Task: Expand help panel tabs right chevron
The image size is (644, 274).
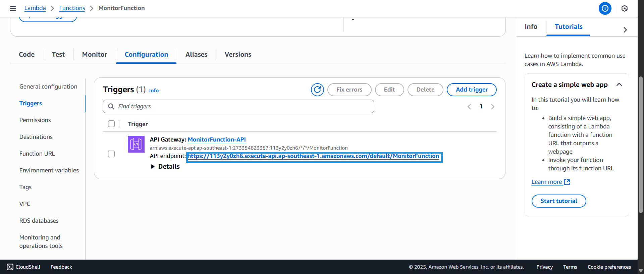Action: [625, 30]
